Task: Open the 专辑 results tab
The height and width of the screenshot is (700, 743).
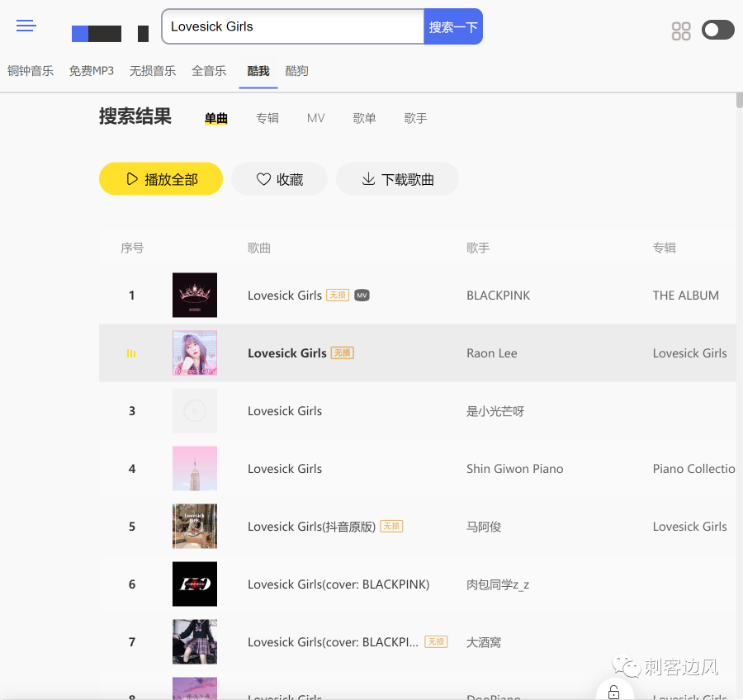Action: click(267, 118)
